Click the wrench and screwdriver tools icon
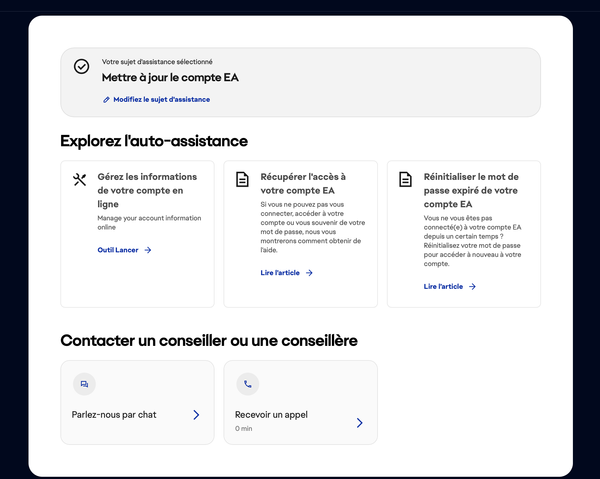 pyautogui.click(x=80, y=180)
